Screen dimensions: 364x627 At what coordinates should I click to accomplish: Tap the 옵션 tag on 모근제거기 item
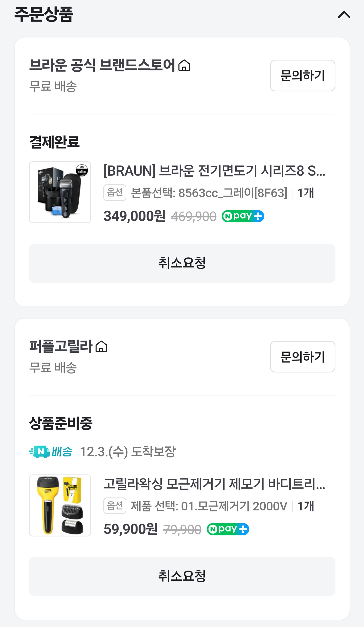click(115, 506)
